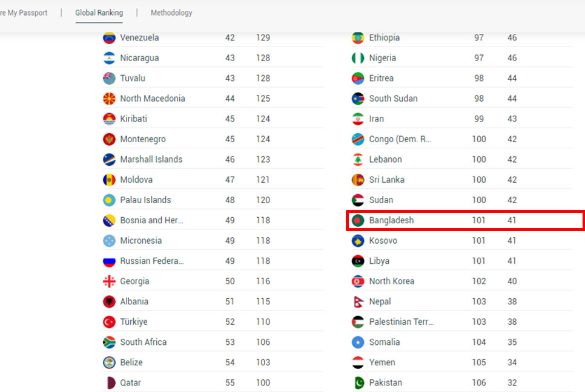
Task: Click the Venezuela flag icon
Action: (110, 38)
